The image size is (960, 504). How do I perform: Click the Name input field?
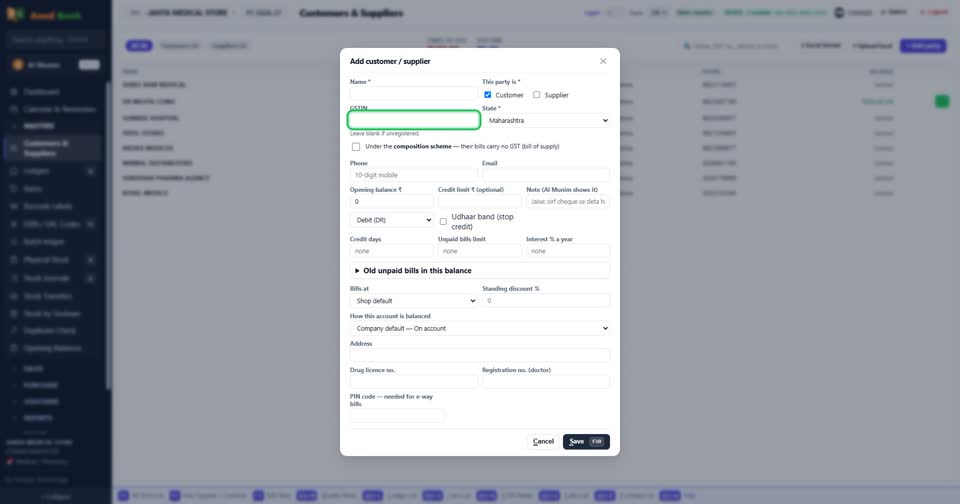coord(413,93)
